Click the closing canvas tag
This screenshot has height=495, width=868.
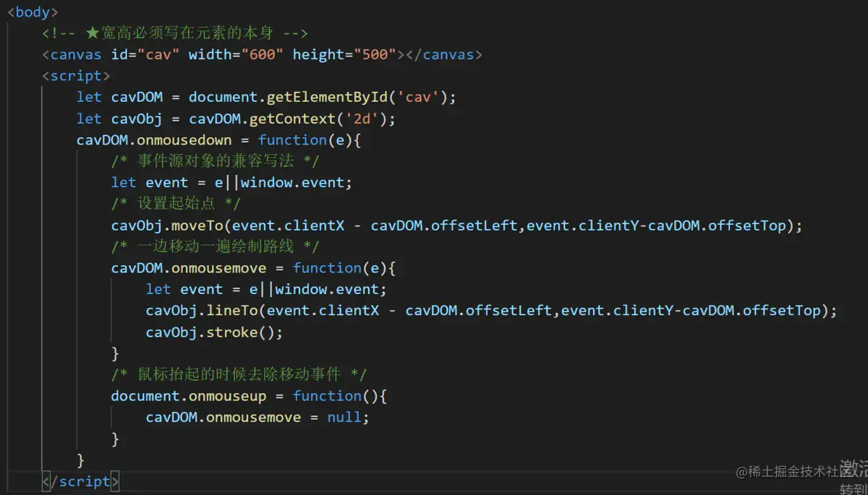445,54
